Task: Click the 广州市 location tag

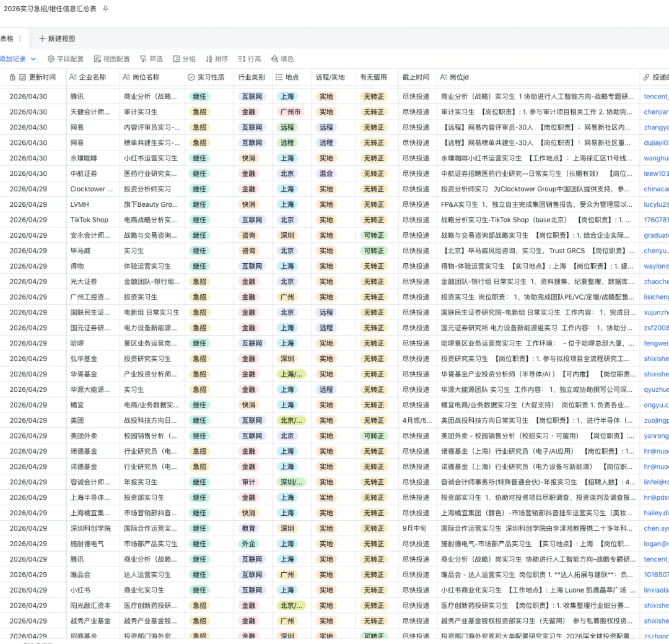Action: pyautogui.click(x=290, y=112)
